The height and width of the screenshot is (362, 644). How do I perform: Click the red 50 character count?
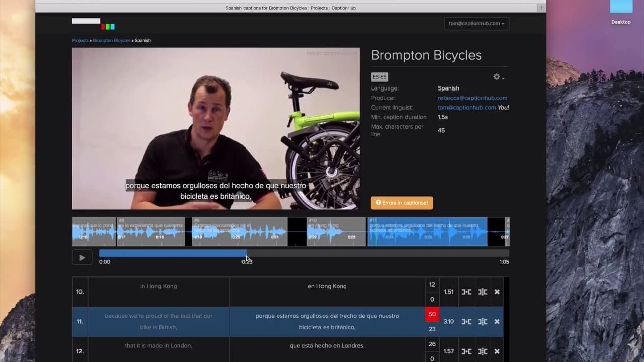[432, 314]
